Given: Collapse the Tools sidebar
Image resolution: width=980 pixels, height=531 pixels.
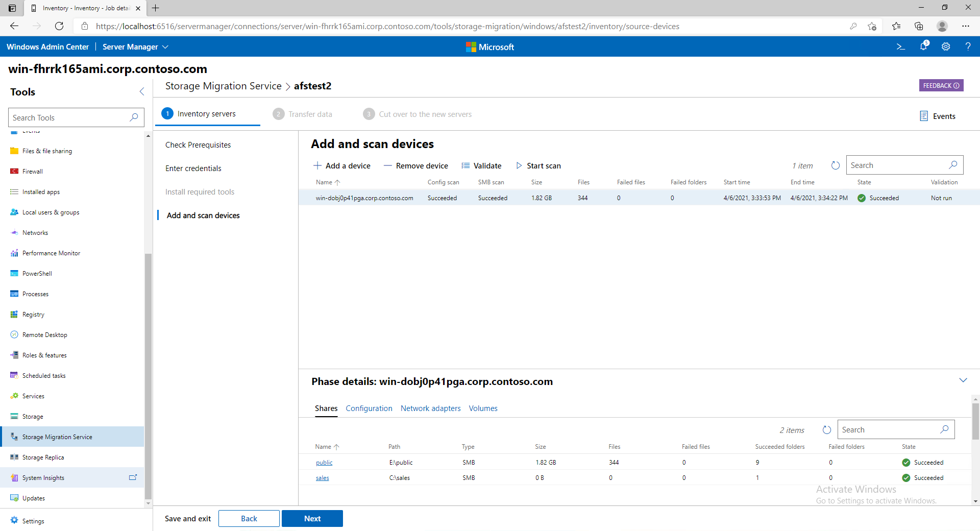Looking at the screenshot, I should coord(142,91).
